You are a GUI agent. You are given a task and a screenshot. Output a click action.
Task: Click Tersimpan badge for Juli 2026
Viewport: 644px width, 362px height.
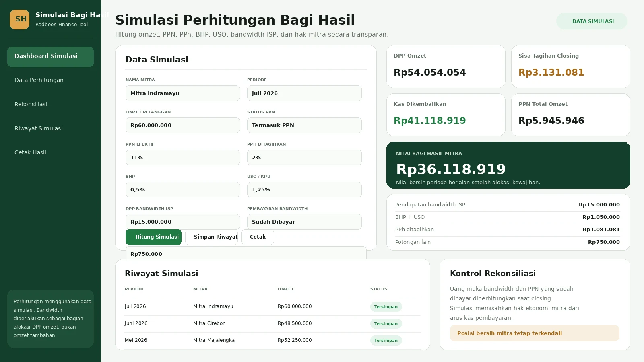[x=386, y=306]
